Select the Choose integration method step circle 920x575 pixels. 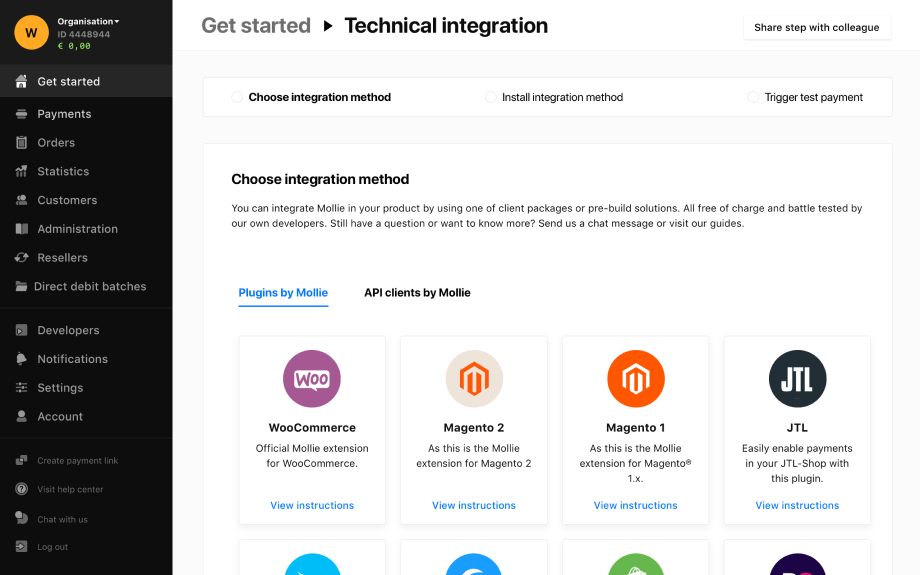click(x=237, y=97)
